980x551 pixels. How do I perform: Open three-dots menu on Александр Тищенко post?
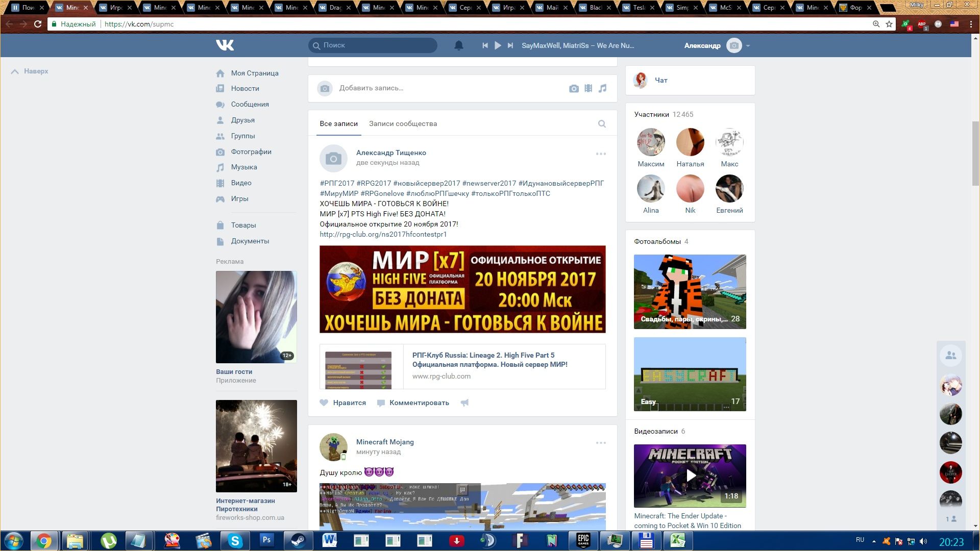pyautogui.click(x=601, y=154)
